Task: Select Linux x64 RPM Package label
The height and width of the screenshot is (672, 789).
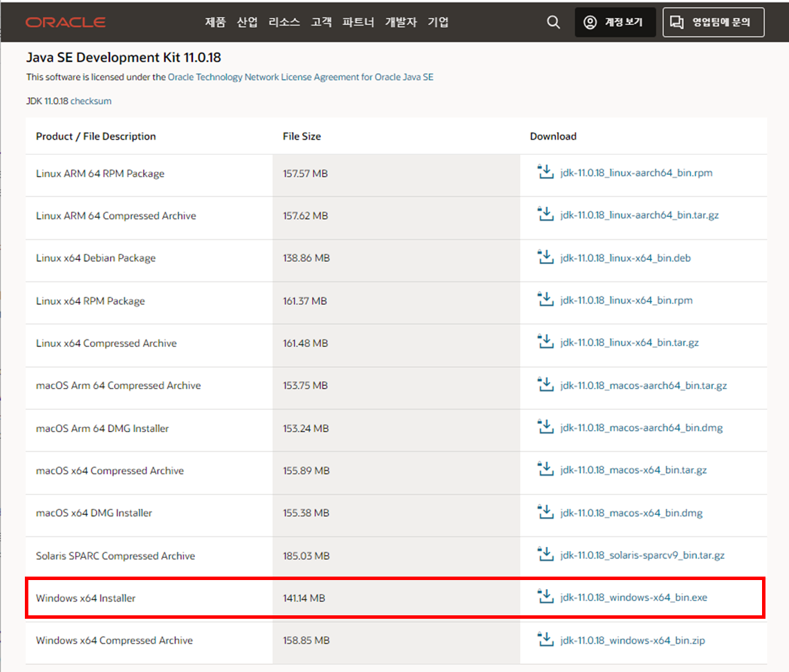Action: click(x=90, y=301)
